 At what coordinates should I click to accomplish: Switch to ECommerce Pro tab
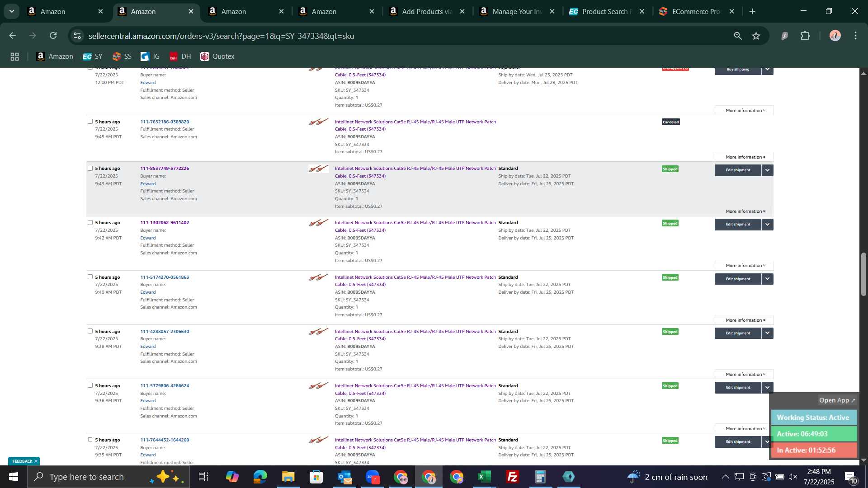click(x=696, y=11)
